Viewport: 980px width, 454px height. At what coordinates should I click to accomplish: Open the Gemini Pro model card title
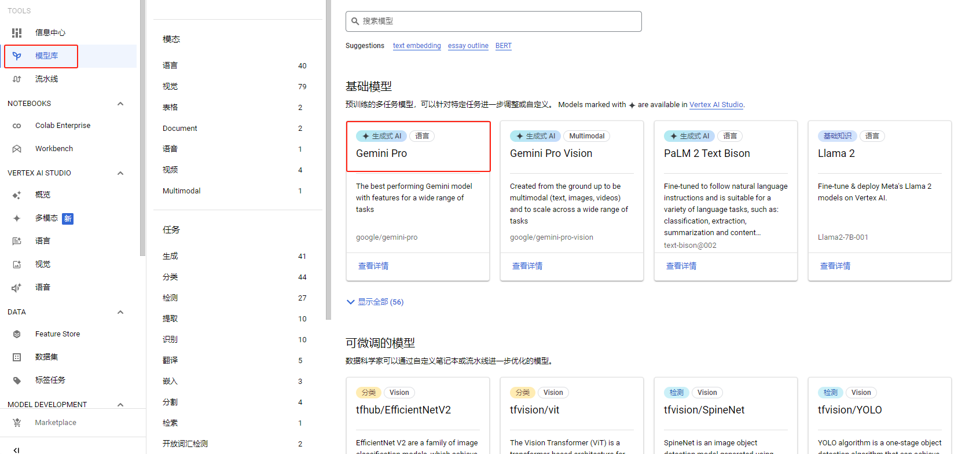click(x=381, y=153)
